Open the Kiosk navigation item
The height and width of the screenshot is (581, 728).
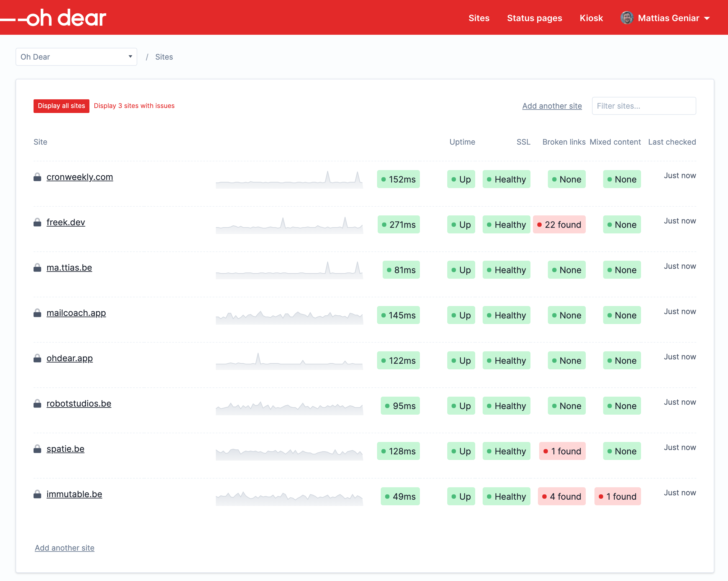592,17
